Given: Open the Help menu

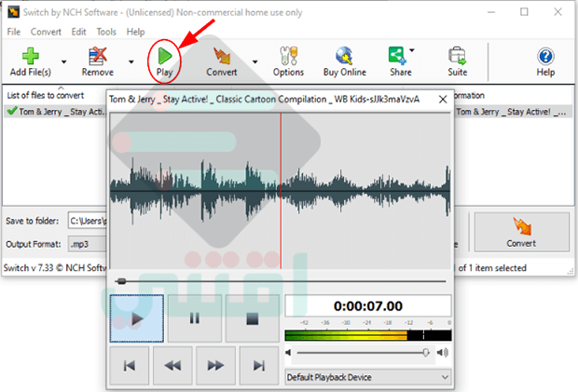Looking at the screenshot, I should [x=135, y=32].
